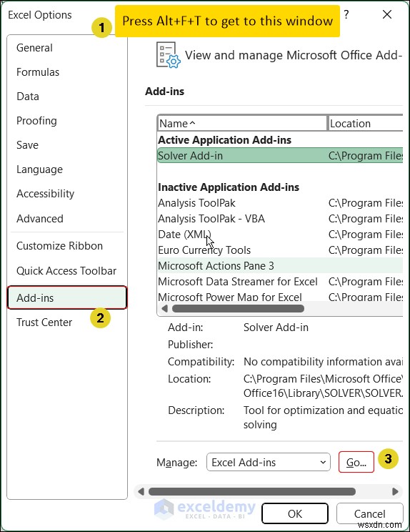
Task: Expand the Manage Excel Add-ins dropdown
Action: click(269, 462)
